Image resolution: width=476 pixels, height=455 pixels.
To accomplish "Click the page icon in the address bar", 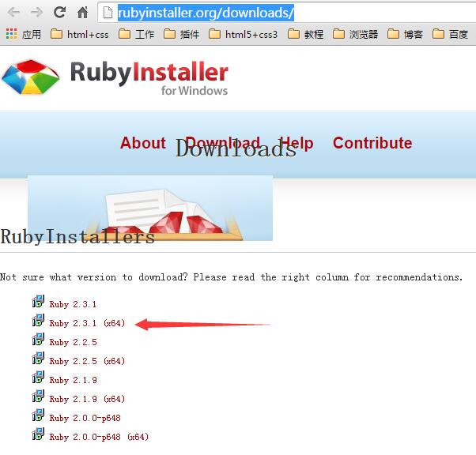I will [x=108, y=13].
